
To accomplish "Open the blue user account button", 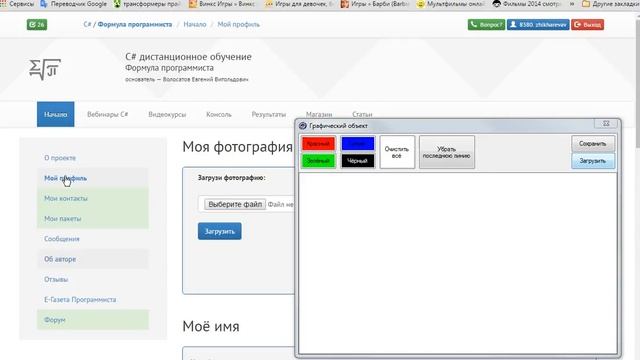I will 538,24.
